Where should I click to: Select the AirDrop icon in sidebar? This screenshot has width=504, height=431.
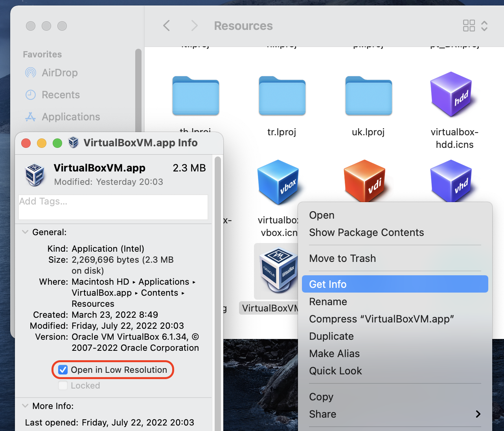click(x=30, y=73)
